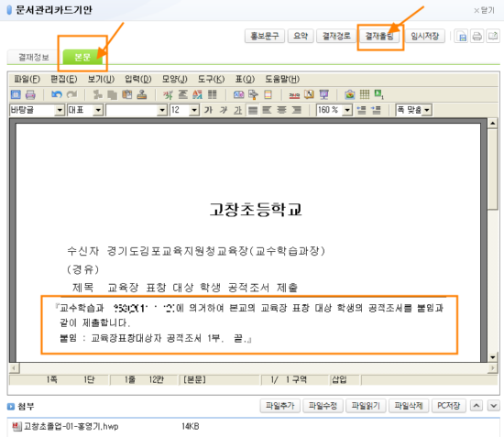
Task: Switch to the 결재정보 tab
Action: click(33, 57)
